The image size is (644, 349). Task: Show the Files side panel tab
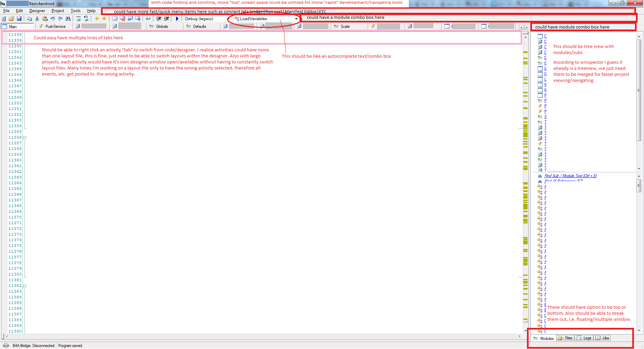[565, 338]
